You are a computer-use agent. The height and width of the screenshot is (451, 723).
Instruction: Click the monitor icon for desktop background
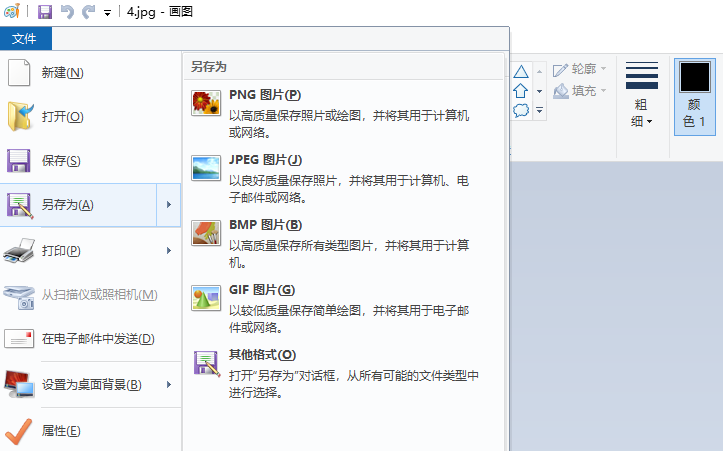point(19,384)
